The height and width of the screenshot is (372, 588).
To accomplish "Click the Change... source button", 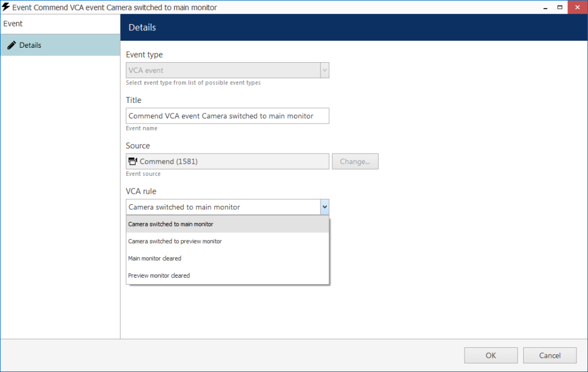I will coord(355,162).
